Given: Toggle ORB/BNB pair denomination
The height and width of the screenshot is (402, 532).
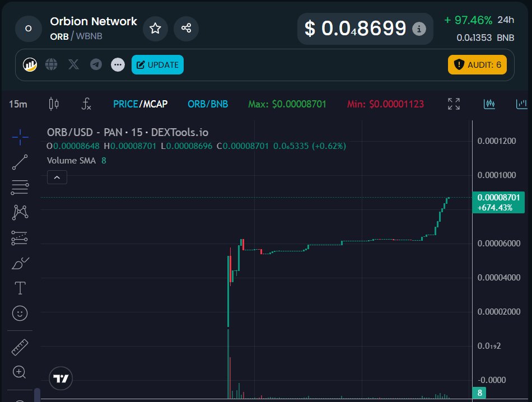Looking at the screenshot, I should coord(208,104).
